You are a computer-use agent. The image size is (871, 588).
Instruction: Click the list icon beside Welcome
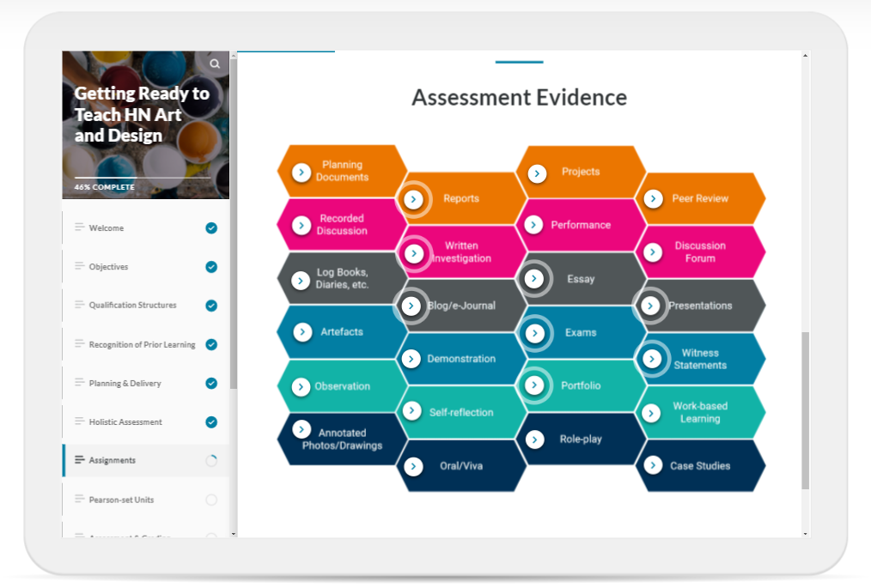(80, 227)
